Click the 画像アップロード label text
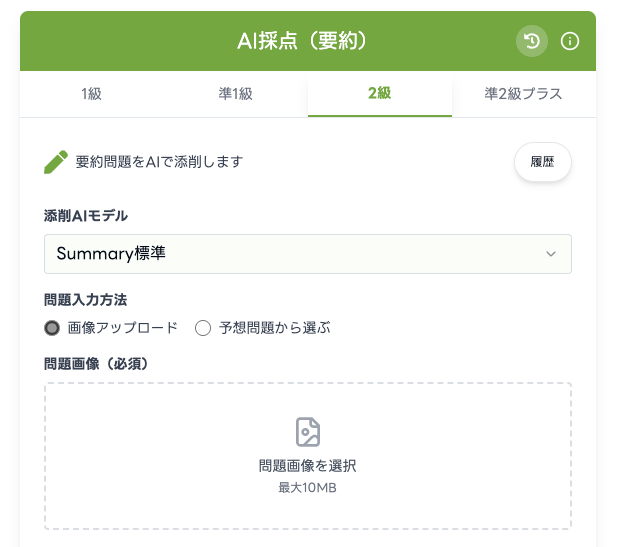The width and height of the screenshot is (619, 547). 121,327
